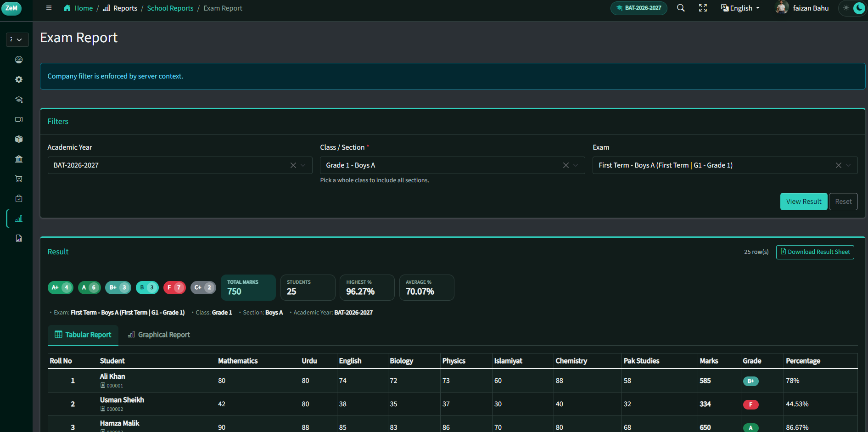Click faizan Bahu profile avatar
Screen dimensions: 868x432
[782, 8]
